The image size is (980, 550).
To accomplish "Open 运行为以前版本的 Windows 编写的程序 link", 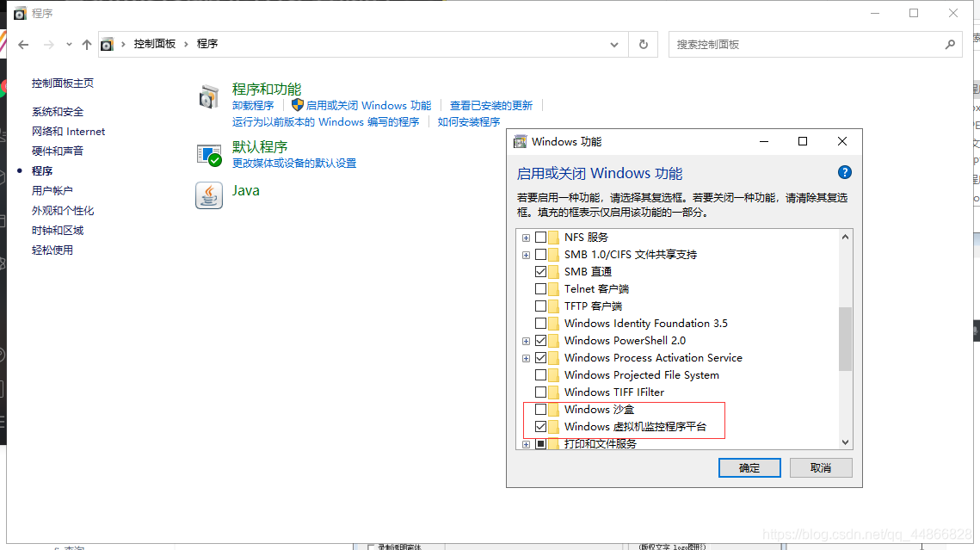I will (x=325, y=122).
